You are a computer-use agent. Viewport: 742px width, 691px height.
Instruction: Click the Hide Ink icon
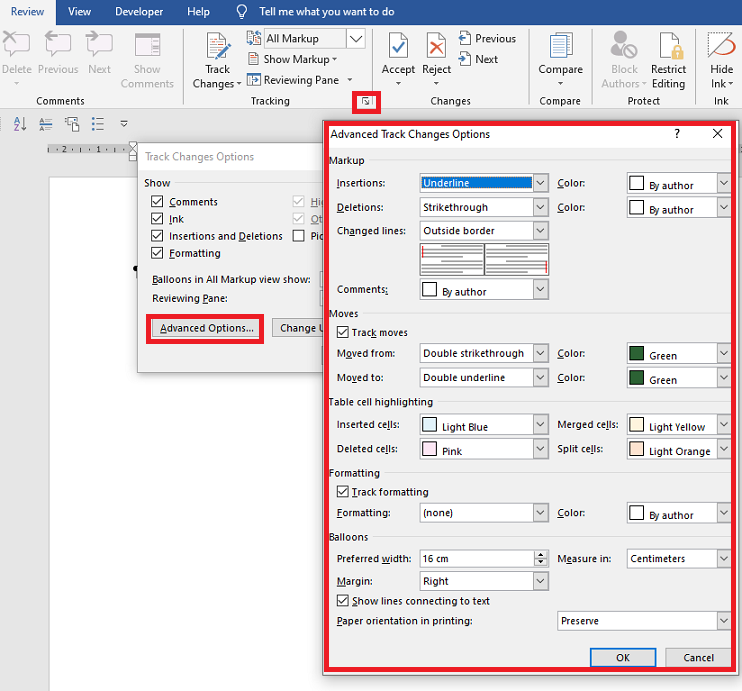coord(721,45)
